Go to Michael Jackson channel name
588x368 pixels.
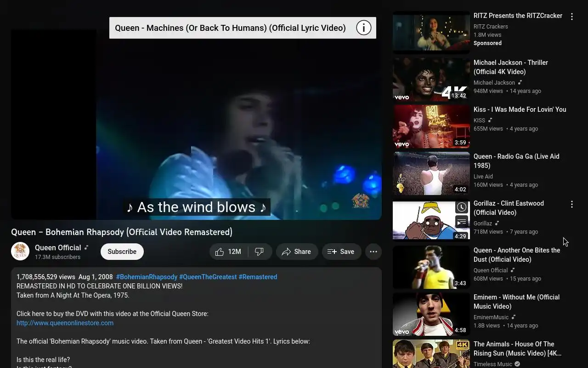494,83
